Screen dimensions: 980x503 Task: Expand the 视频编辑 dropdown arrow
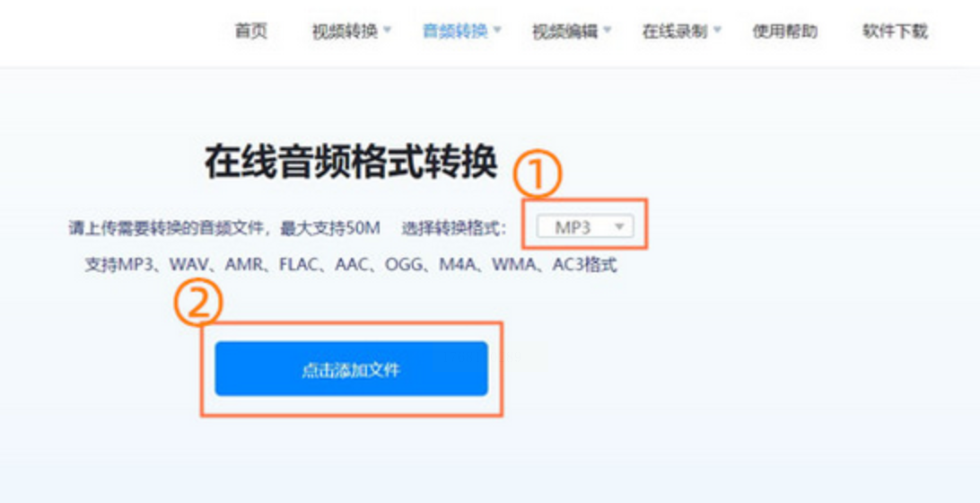click(608, 30)
